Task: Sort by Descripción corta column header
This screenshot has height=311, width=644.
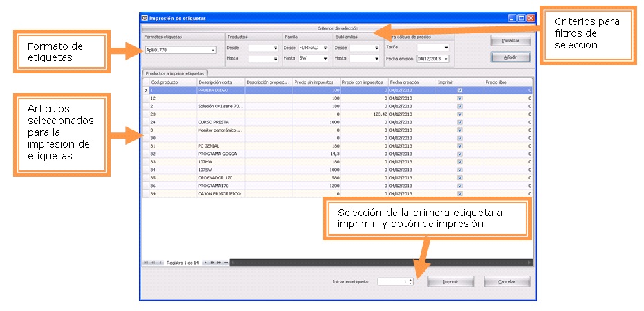Action: [221, 82]
